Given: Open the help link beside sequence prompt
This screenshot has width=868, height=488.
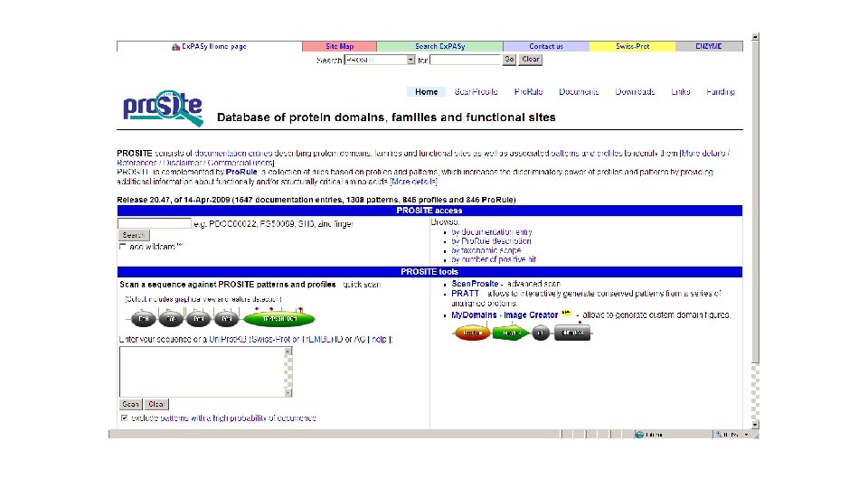Looking at the screenshot, I should point(379,339).
